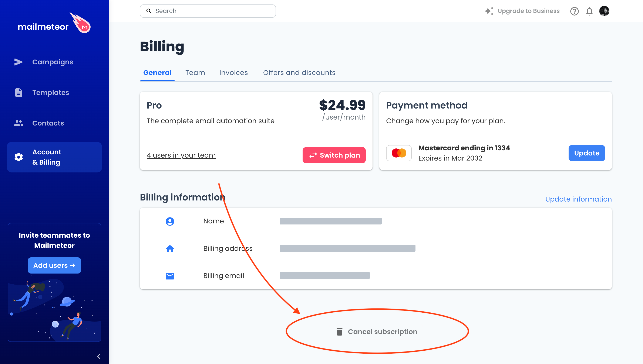643x364 pixels.
Task: Click the Account & Billing gear icon
Action: tap(18, 157)
